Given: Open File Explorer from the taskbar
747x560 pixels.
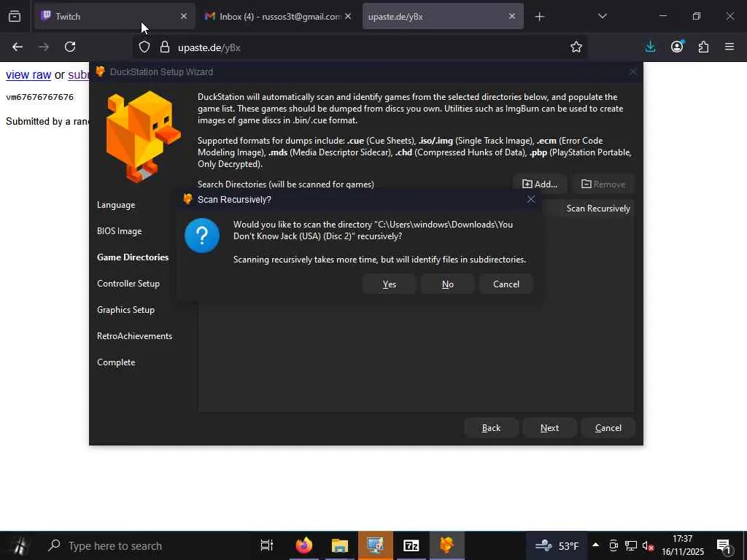Looking at the screenshot, I should click(x=340, y=545).
